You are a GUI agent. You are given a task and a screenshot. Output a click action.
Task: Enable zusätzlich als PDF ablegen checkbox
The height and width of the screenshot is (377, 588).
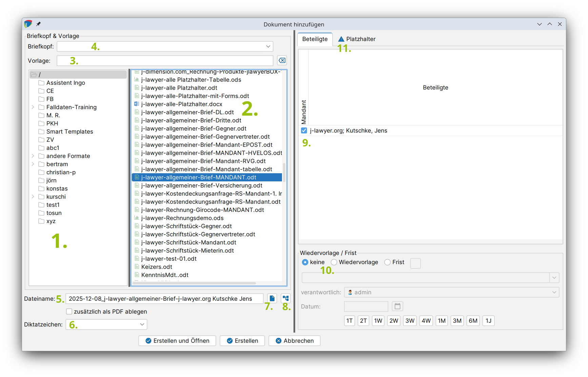(x=69, y=312)
